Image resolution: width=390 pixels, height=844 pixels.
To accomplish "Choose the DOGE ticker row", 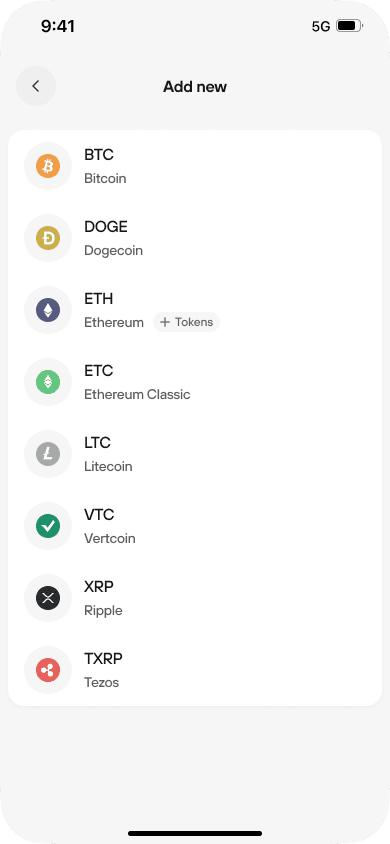I will click(x=195, y=238).
